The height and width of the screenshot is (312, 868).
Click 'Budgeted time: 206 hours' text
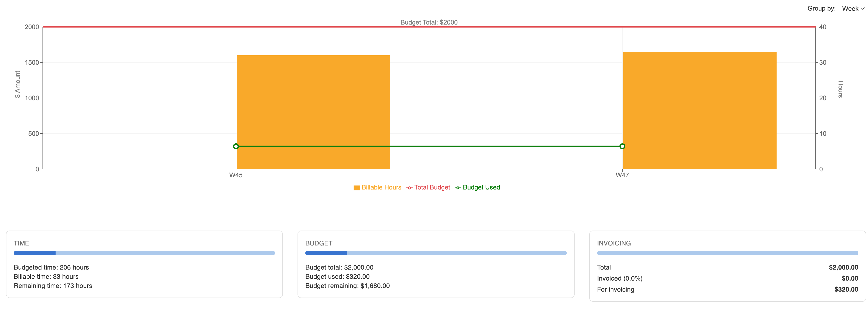point(51,267)
